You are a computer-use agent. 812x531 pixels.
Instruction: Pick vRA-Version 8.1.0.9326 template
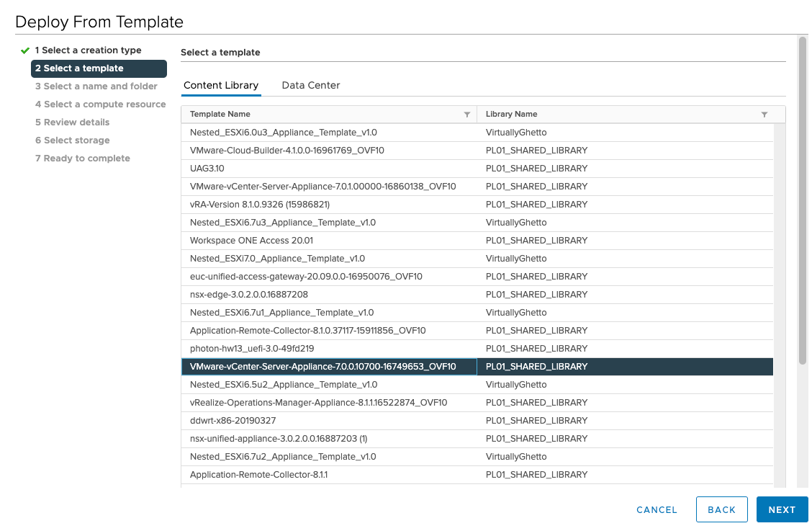click(260, 205)
